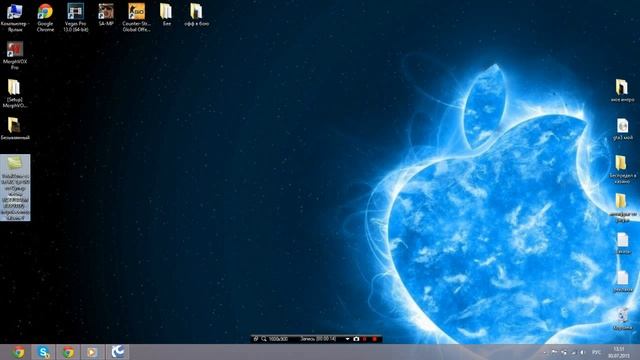
Task: Open the Recycle Bin icon
Action: point(622,319)
